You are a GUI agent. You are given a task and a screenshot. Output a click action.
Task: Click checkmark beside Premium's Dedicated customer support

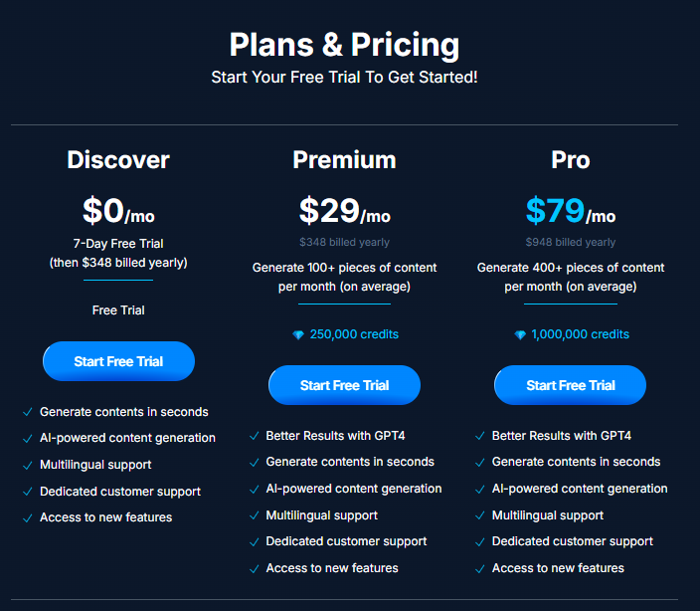254,542
